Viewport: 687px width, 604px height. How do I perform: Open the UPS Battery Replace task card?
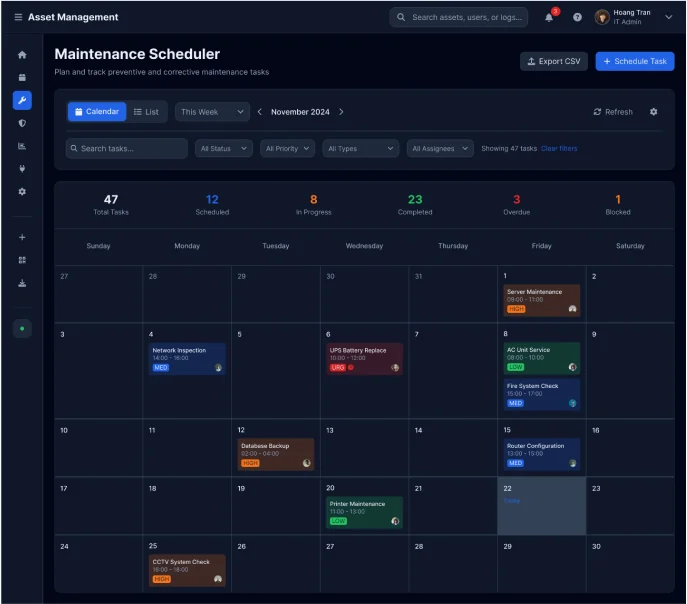[x=365, y=359]
